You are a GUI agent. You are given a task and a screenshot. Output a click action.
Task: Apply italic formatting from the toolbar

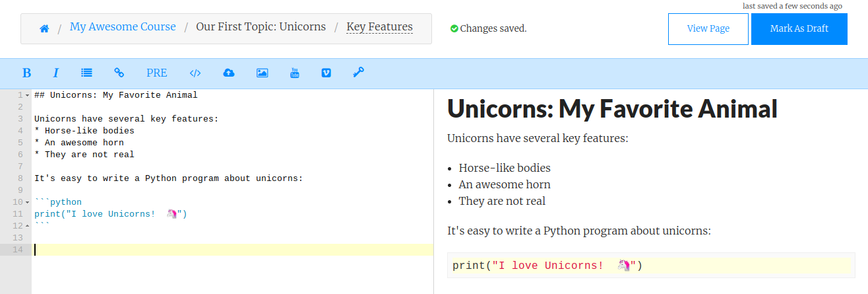pyautogui.click(x=56, y=73)
